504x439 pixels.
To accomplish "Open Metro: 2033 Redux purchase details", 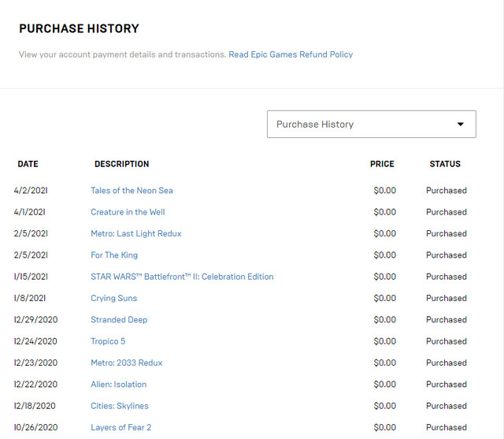I will [x=126, y=363].
